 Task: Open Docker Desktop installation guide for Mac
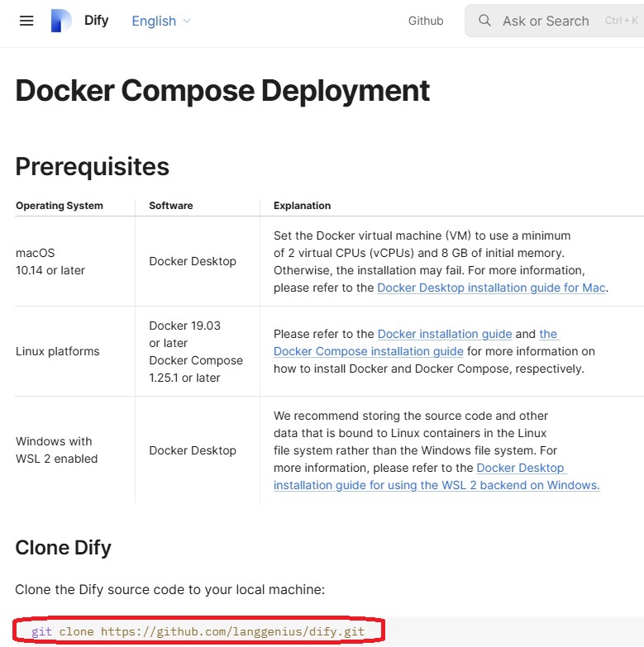point(491,288)
